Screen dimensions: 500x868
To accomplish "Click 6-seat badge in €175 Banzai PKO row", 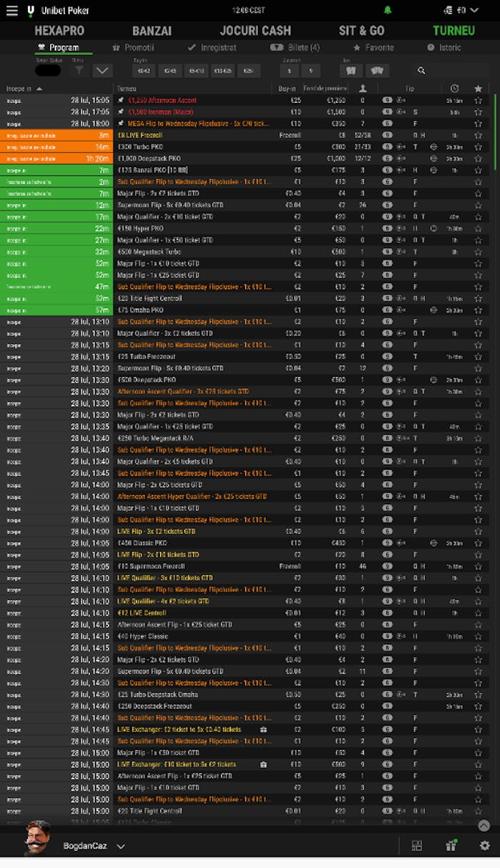I will (387, 170).
